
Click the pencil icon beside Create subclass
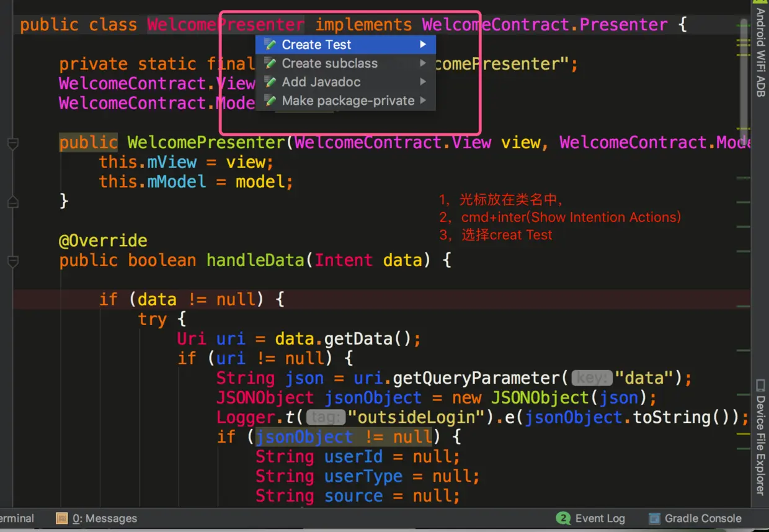click(270, 63)
